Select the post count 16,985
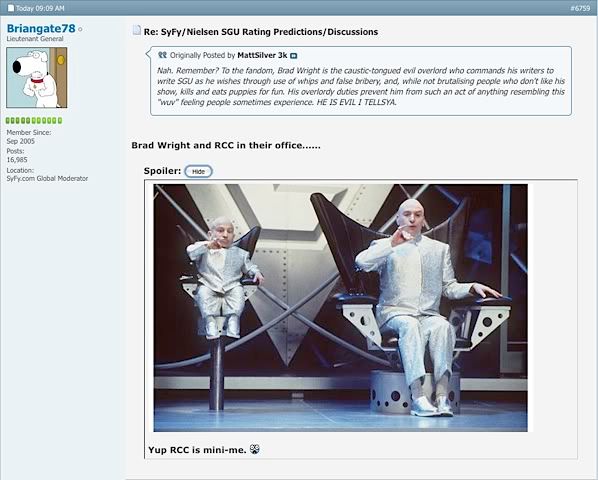 point(17,160)
